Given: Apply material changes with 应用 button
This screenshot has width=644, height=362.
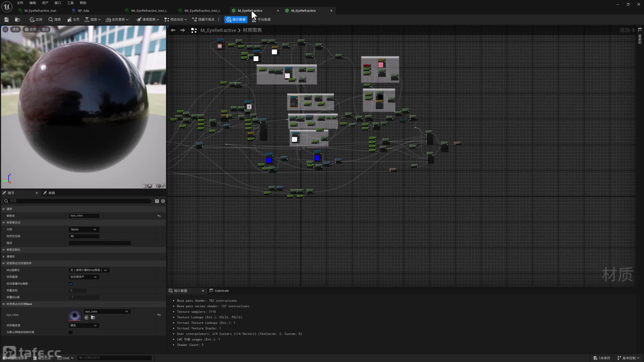Looking at the screenshot, I should 36,20.
